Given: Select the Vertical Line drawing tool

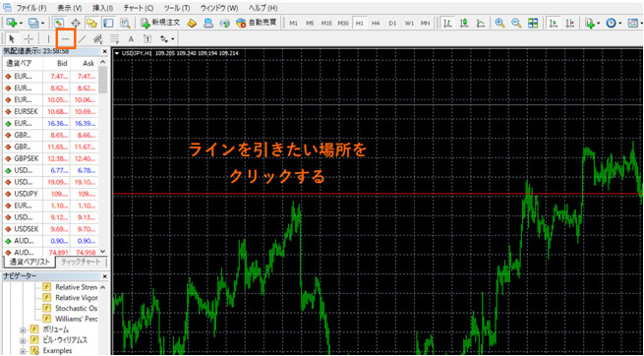Looking at the screenshot, I should coord(48,39).
